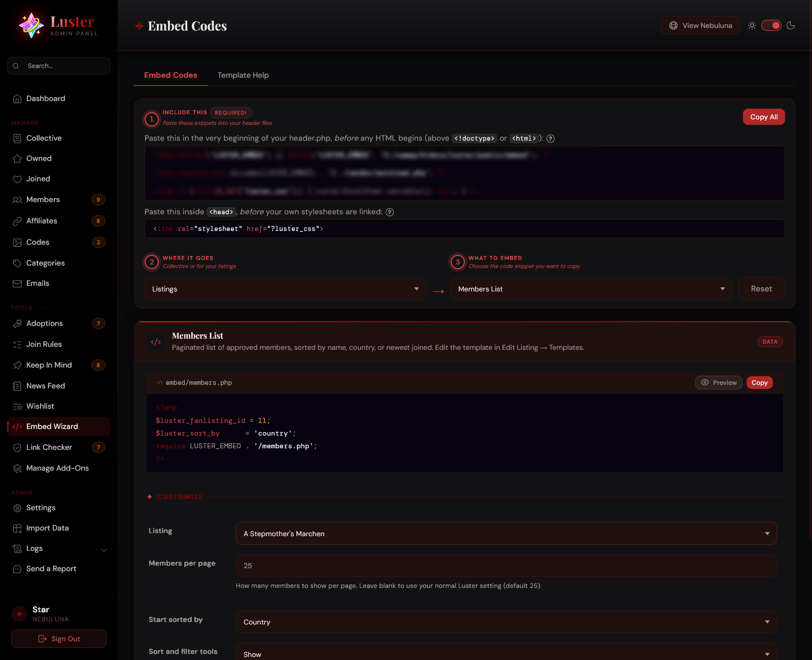Click the Manage Add-Ons layers icon
The width and height of the screenshot is (812, 660).
coord(17,468)
